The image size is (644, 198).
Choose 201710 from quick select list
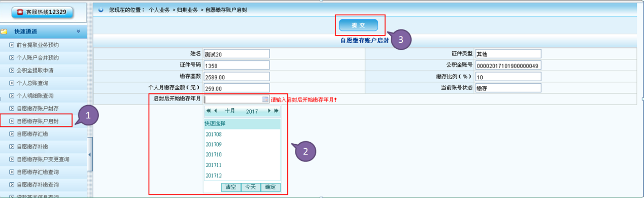coord(213,154)
